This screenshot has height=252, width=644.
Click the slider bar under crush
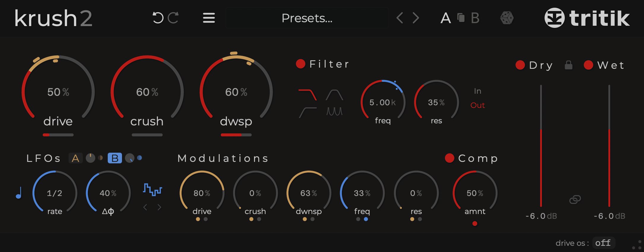pos(147,135)
